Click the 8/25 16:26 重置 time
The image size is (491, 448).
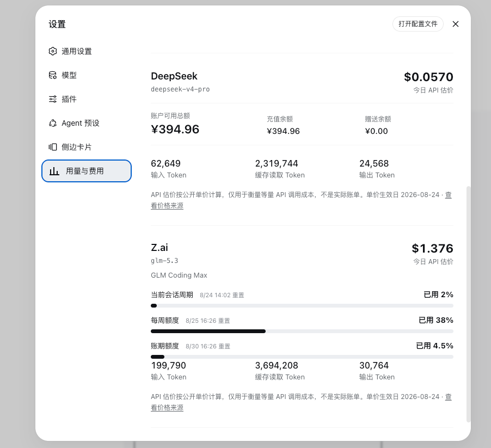(208, 321)
